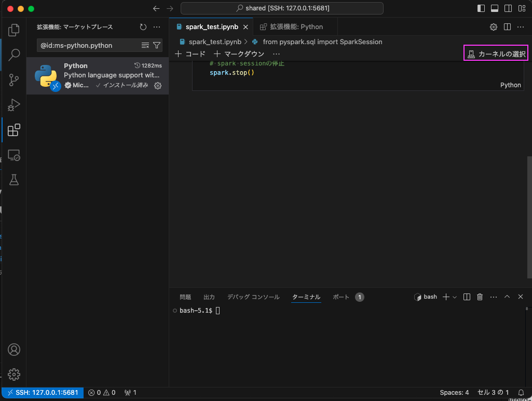Go forward in navigation history
Screen dimensions: 532x401
[170, 8]
